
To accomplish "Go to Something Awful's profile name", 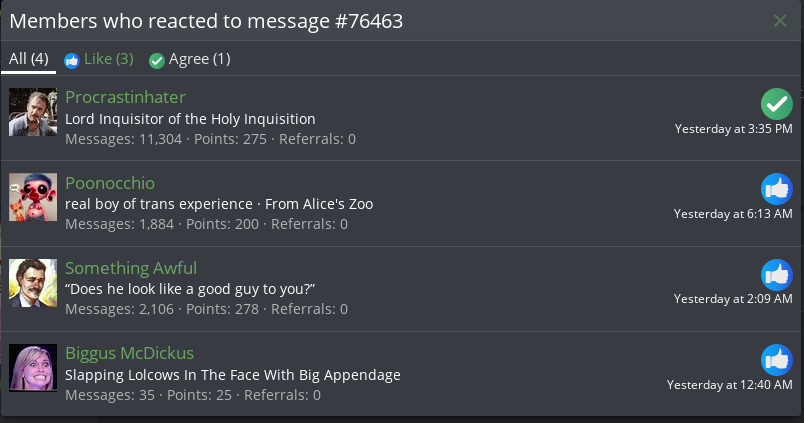I will [131, 268].
